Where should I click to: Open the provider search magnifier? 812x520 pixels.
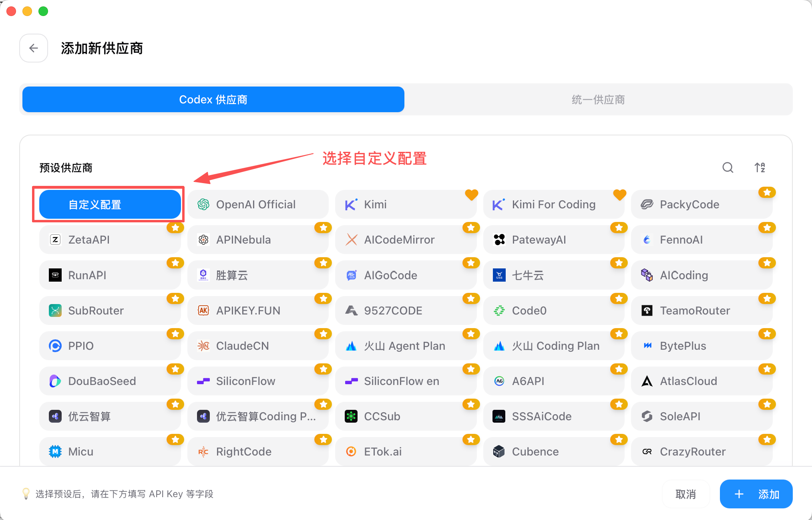coord(728,167)
